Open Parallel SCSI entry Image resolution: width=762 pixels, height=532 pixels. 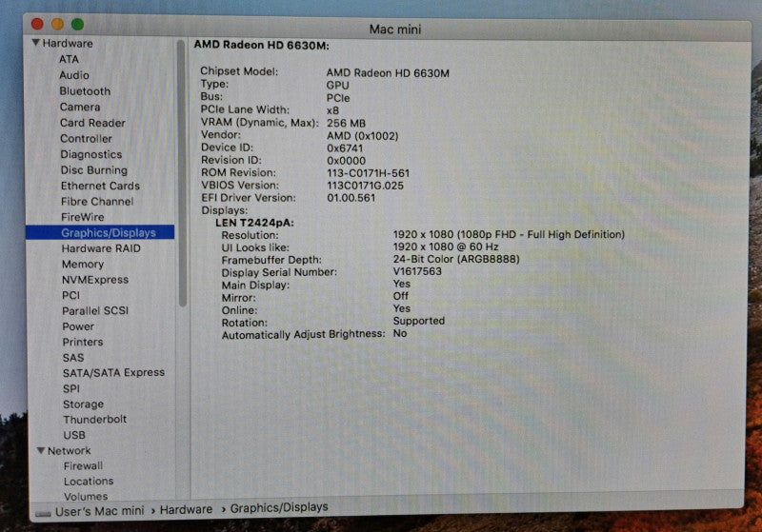pos(94,310)
